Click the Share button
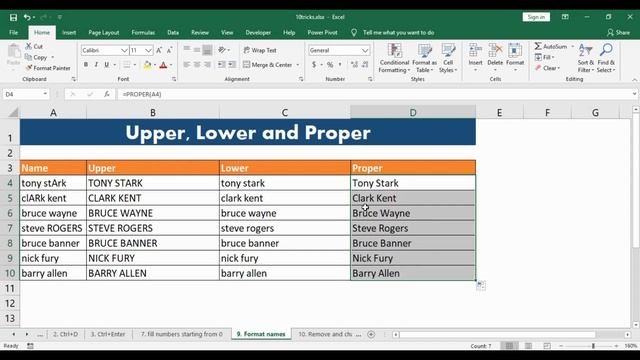640x360 pixels. [618, 33]
